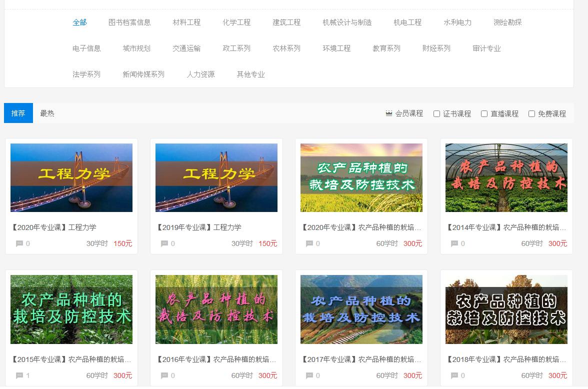Filter by 法学系列 category
This screenshot has width=588, height=389.
(86, 74)
